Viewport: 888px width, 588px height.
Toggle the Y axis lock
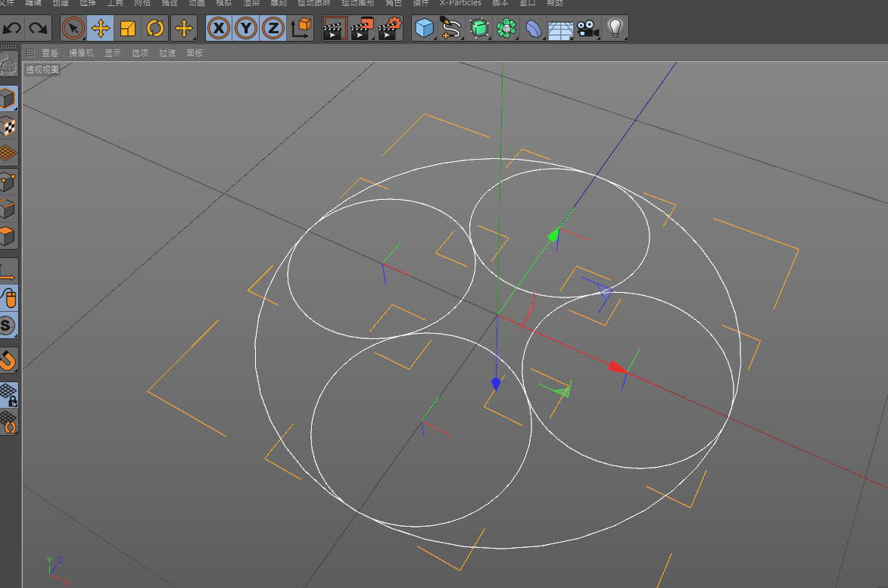[x=246, y=29]
